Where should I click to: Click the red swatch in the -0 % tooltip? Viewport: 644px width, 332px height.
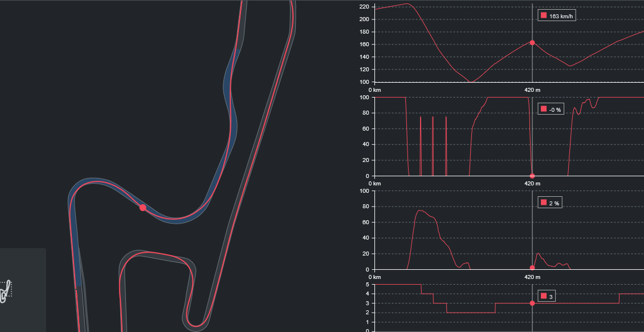pos(544,110)
